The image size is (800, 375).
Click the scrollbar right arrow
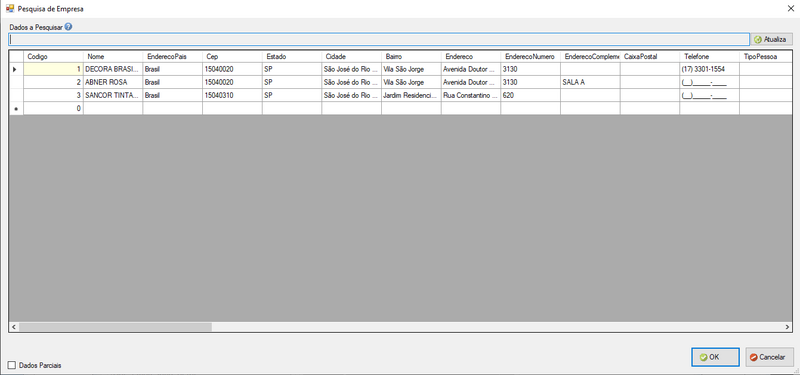[787, 327]
